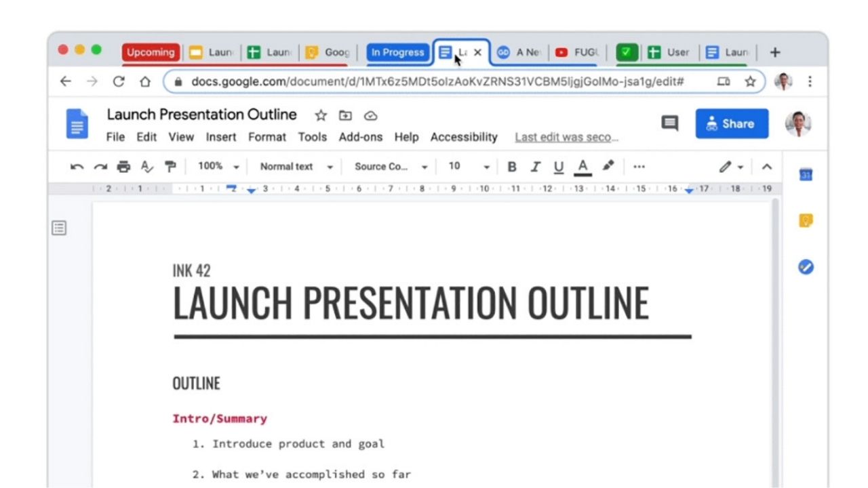Open the Format menu

click(x=267, y=137)
